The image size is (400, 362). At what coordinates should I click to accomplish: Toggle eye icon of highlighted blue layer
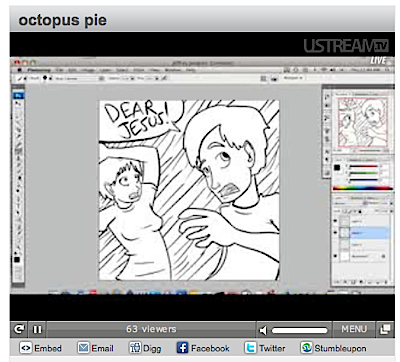(335, 233)
